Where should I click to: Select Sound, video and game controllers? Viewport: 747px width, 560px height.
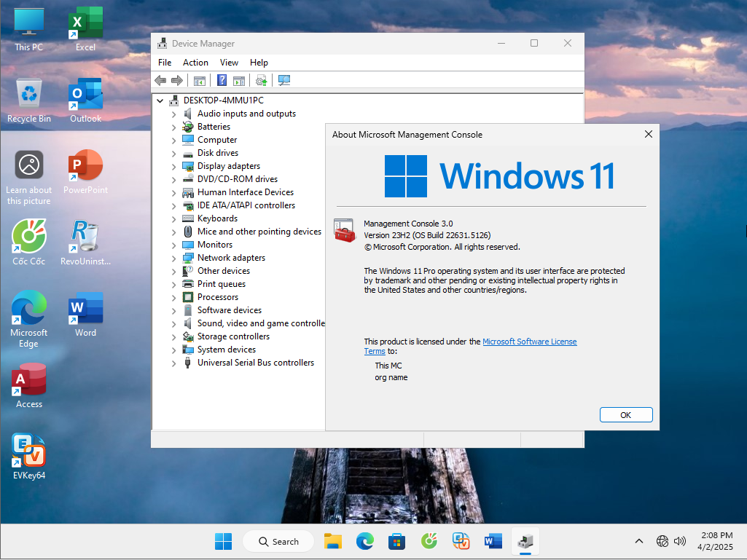[261, 323]
